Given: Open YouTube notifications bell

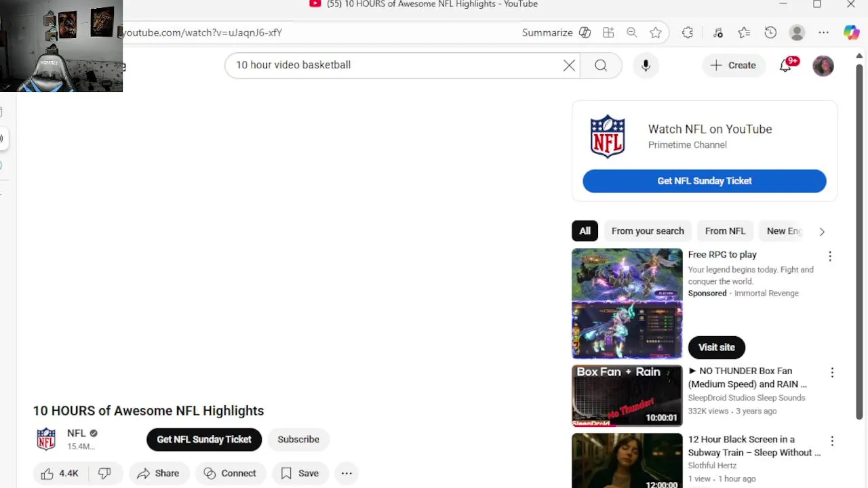Looking at the screenshot, I should (785, 65).
